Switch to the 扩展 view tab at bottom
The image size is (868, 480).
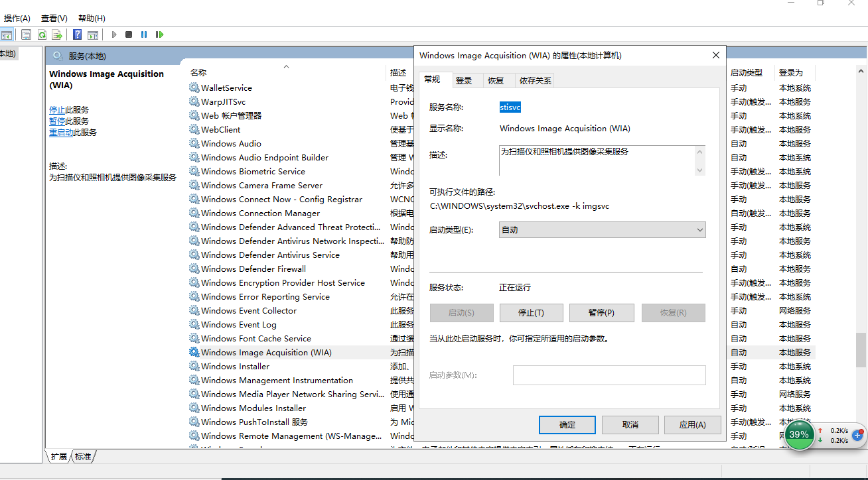[x=59, y=456]
